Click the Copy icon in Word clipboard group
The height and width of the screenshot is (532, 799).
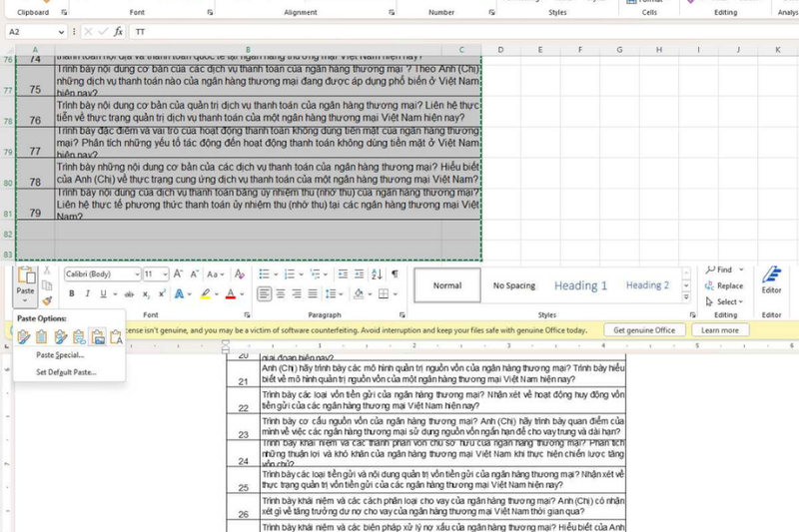click(47, 285)
